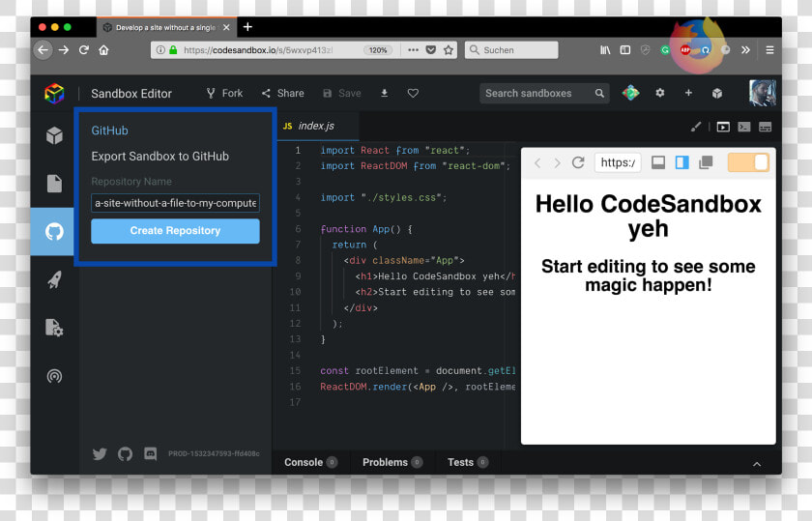Expand overflow toolbar chevron in Firefox

click(745, 50)
